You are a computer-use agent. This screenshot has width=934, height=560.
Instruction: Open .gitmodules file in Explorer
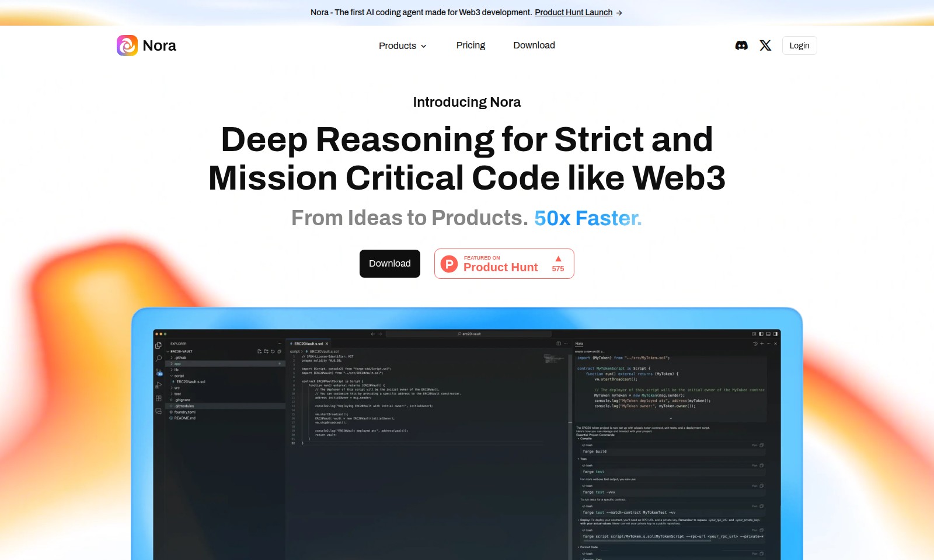click(x=184, y=406)
